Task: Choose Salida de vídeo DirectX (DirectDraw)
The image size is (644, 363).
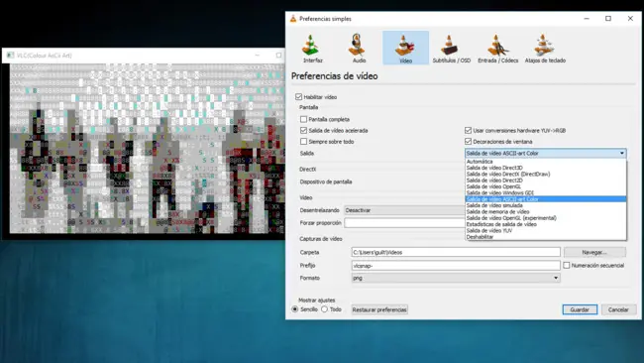Action: (546, 174)
